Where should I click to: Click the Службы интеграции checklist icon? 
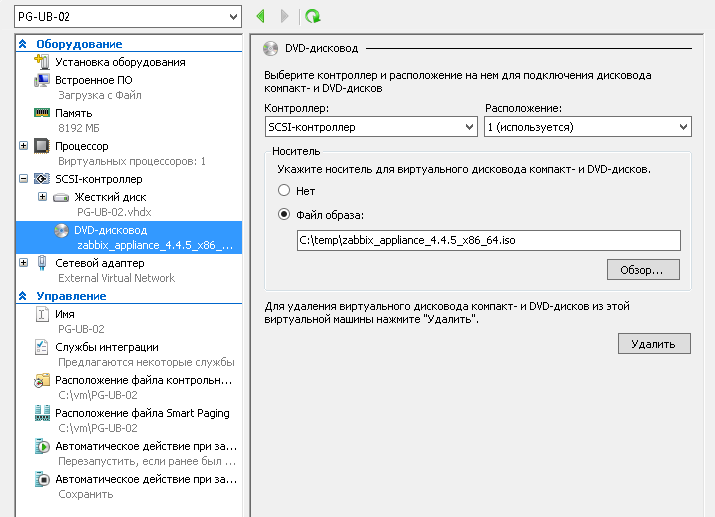click(42, 347)
